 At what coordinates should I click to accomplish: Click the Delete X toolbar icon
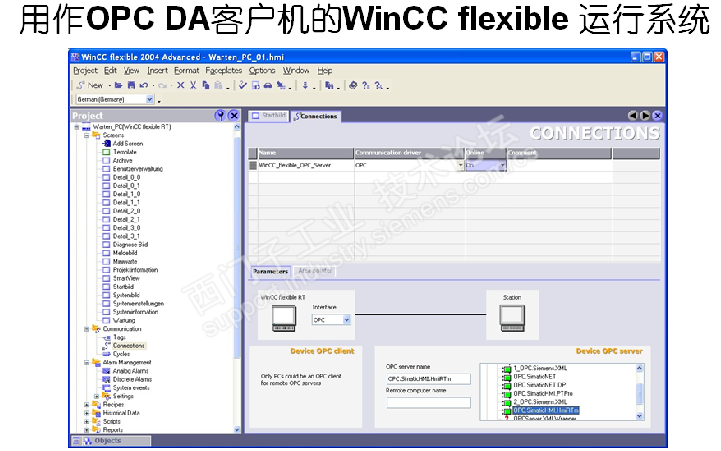(181, 86)
